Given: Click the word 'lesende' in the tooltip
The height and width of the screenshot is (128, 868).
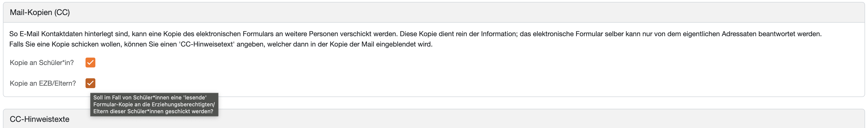Looking at the screenshot, I should pyautogui.click(x=195, y=98).
